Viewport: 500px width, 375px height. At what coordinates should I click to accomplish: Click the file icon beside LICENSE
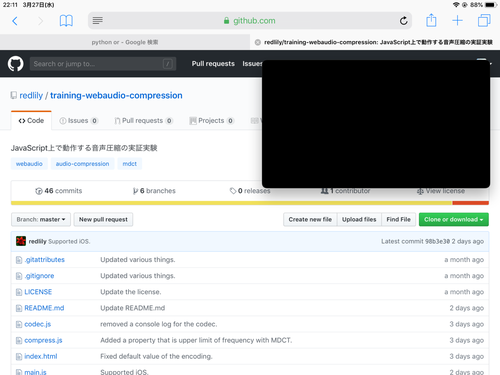tap(19, 292)
